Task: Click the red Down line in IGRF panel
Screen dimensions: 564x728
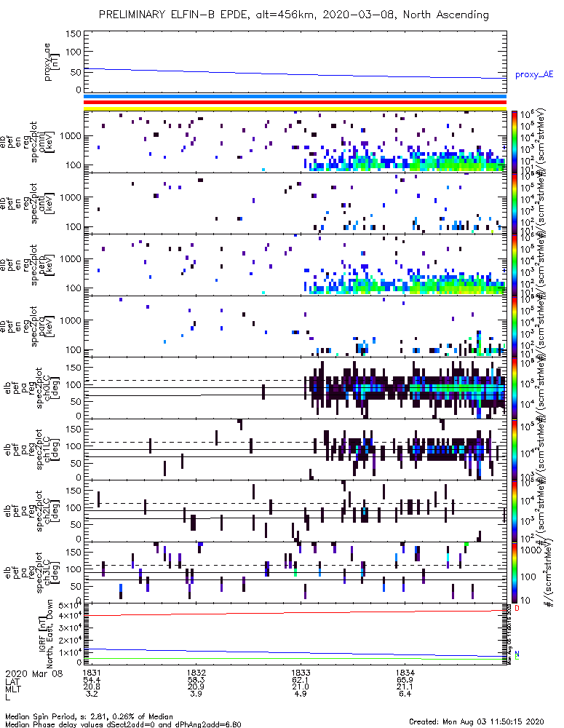Action: click(295, 613)
